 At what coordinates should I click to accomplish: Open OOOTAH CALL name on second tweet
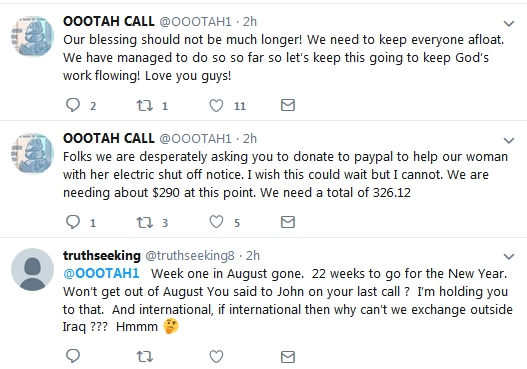tap(109, 138)
